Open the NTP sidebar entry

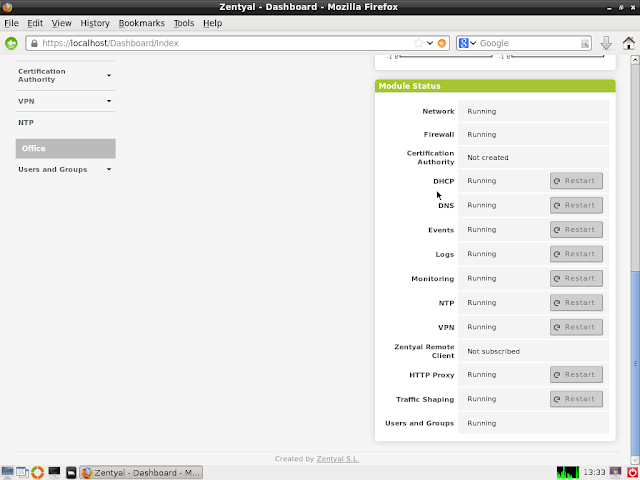(x=26, y=122)
